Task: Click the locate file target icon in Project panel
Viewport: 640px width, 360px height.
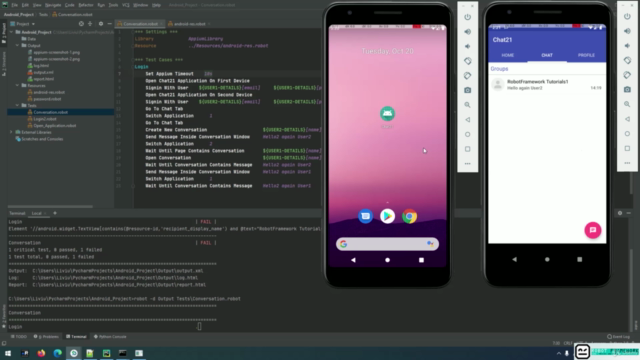Action: pos(81,24)
